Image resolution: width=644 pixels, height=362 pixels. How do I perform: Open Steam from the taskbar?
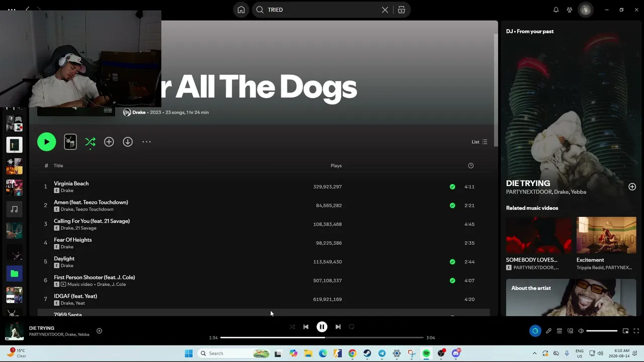(367, 353)
